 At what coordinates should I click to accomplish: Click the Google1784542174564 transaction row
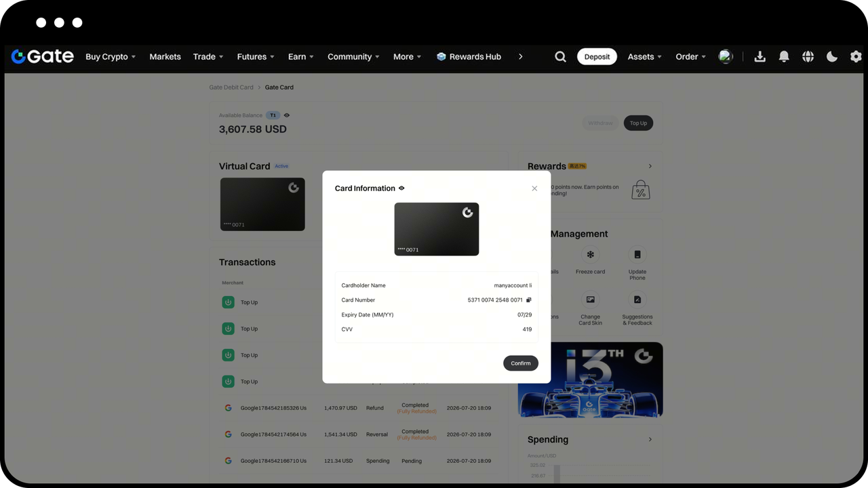[359, 434]
